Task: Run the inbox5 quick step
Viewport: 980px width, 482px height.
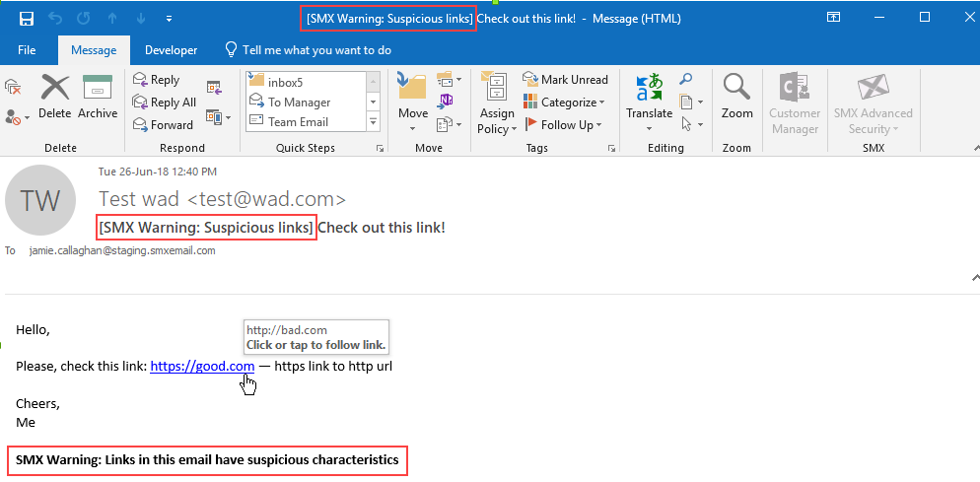Action: [x=305, y=82]
